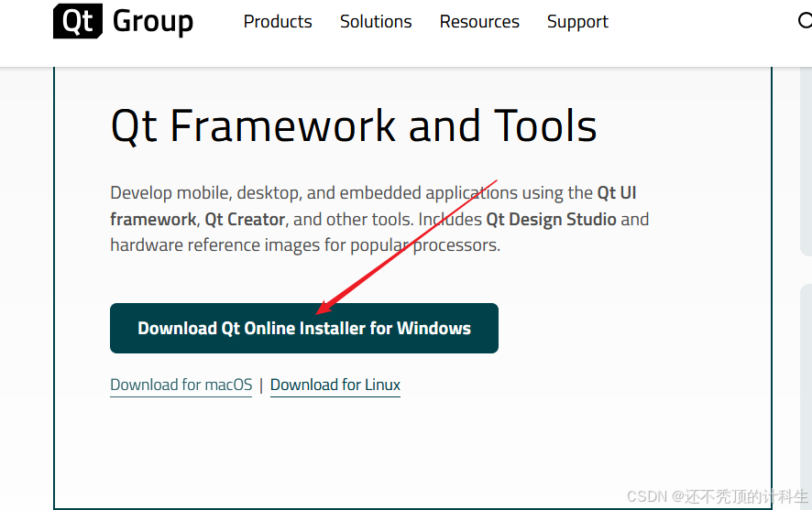Screen dimensions: 812x510
Task: Open the Products menu
Action: point(278,22)
